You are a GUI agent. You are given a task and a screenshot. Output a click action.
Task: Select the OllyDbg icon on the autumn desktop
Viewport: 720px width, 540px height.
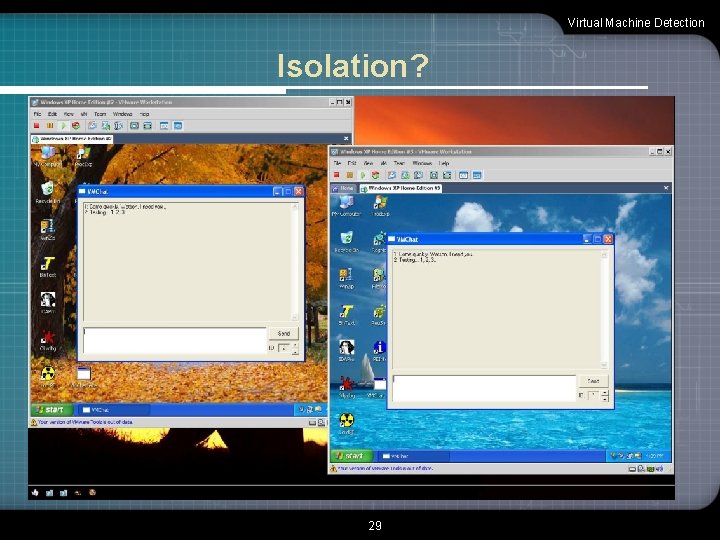47,341
